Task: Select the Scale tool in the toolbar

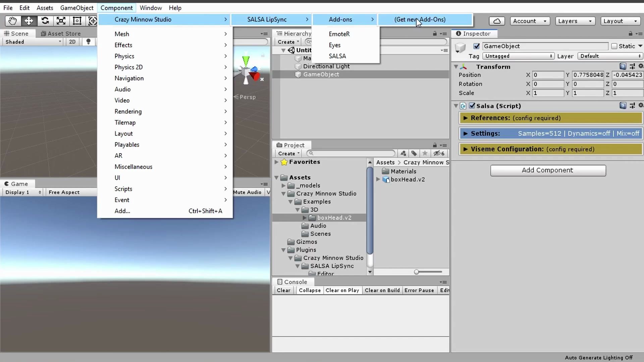Action: (x=61, y=21)
